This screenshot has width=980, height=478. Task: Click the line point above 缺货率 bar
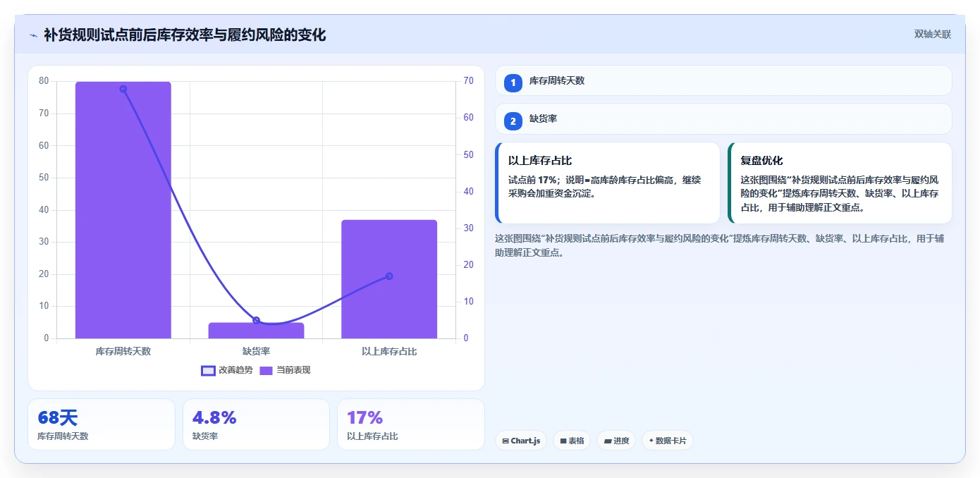pyautogui.click(x=257, y=321)
